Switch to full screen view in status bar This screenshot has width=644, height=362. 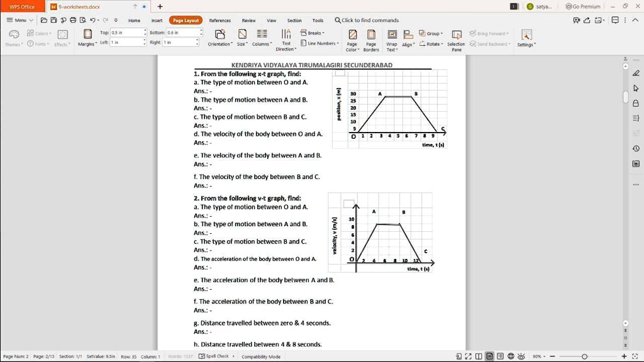(x=468, y=356)
